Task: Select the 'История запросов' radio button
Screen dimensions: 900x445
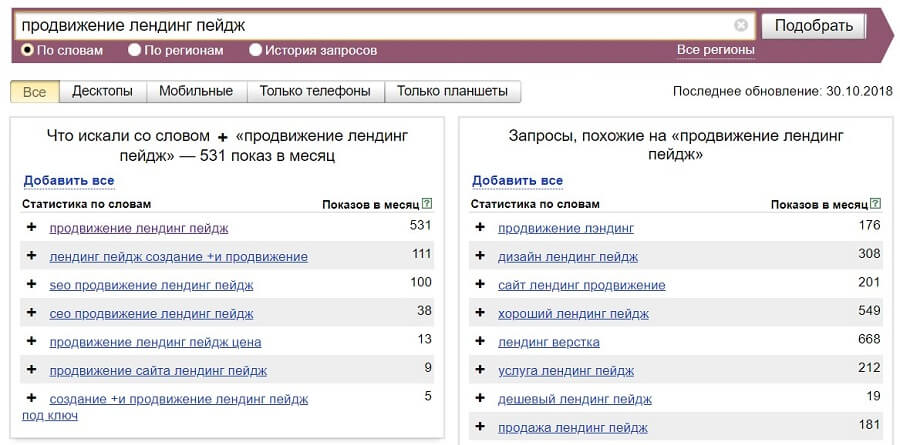Action: pyautogui.click(x=255, y=50)
